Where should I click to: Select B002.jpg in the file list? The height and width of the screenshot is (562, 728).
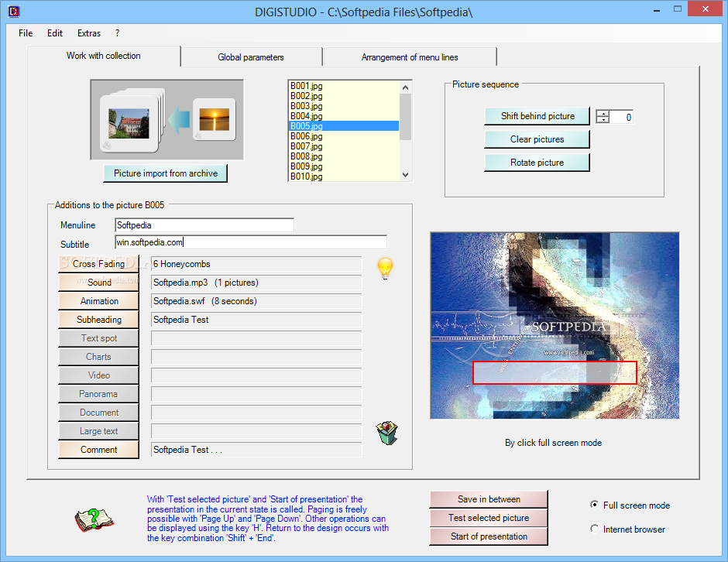(x=344, y=96)
